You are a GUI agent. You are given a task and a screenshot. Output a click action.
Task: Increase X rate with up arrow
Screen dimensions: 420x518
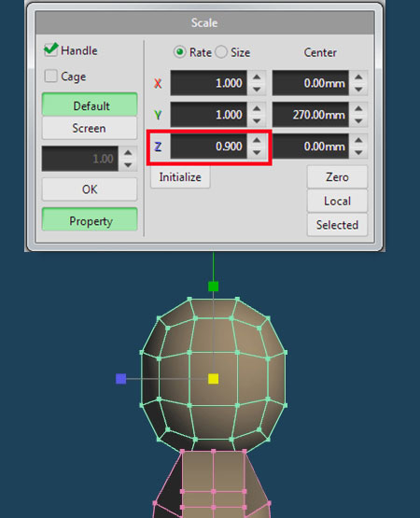point(257,77)
